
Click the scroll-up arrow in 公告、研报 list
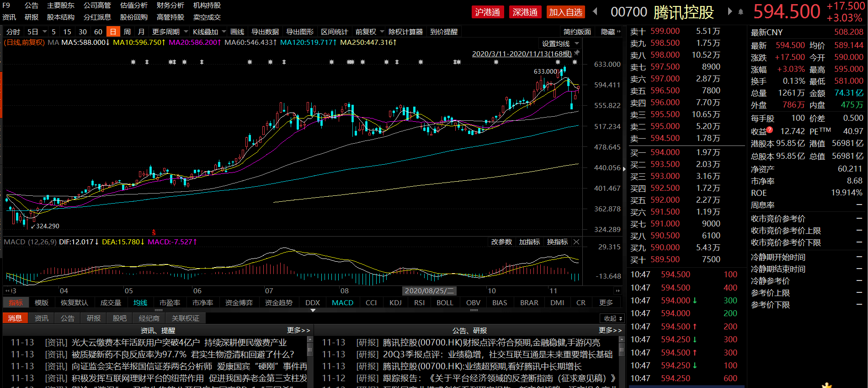(622, 340)
